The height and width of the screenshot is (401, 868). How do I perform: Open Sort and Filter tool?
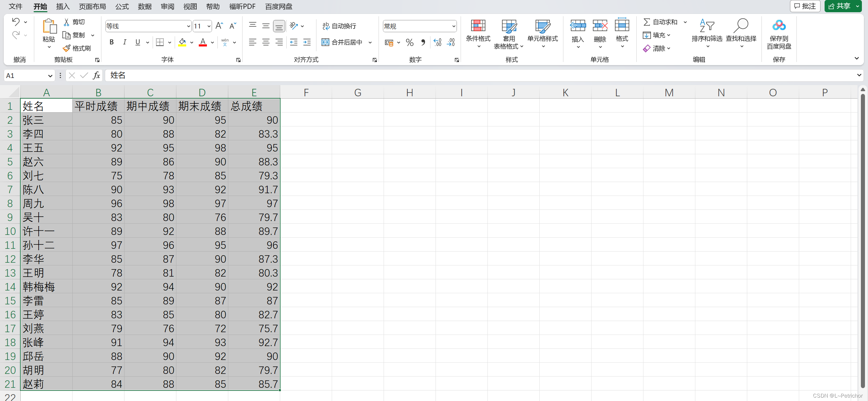click(x=707, y=26)
